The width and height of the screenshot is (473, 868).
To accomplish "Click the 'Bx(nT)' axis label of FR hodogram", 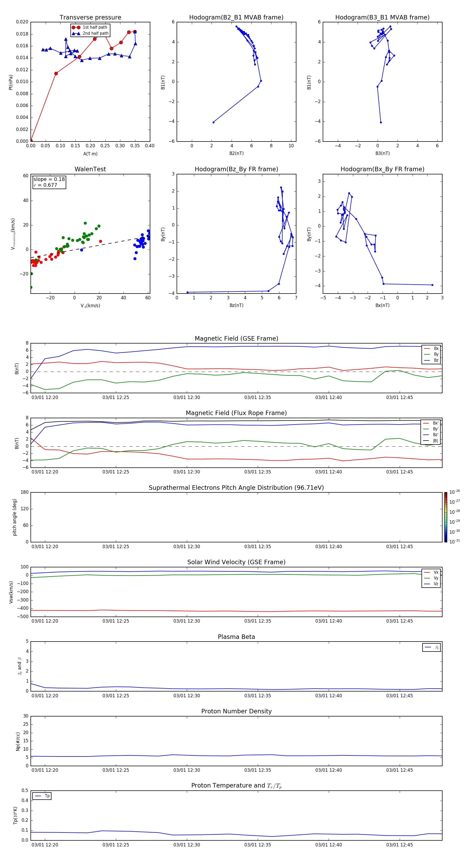I will [x=382, y=305].
